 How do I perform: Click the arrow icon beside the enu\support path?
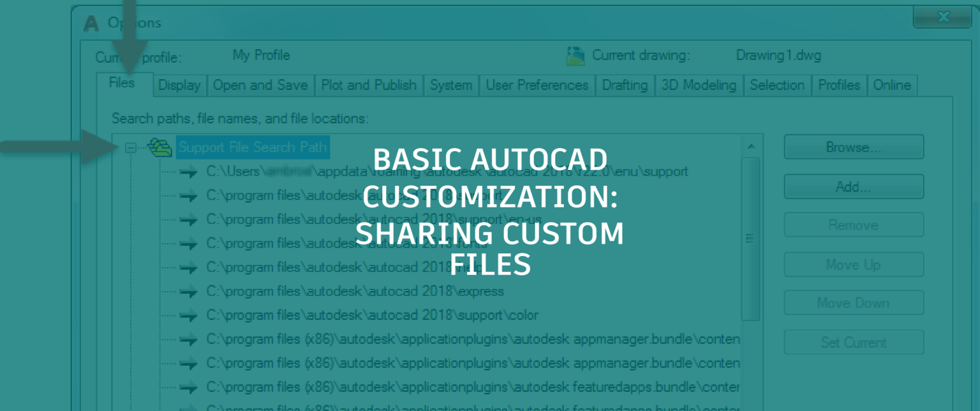[189, 171]
